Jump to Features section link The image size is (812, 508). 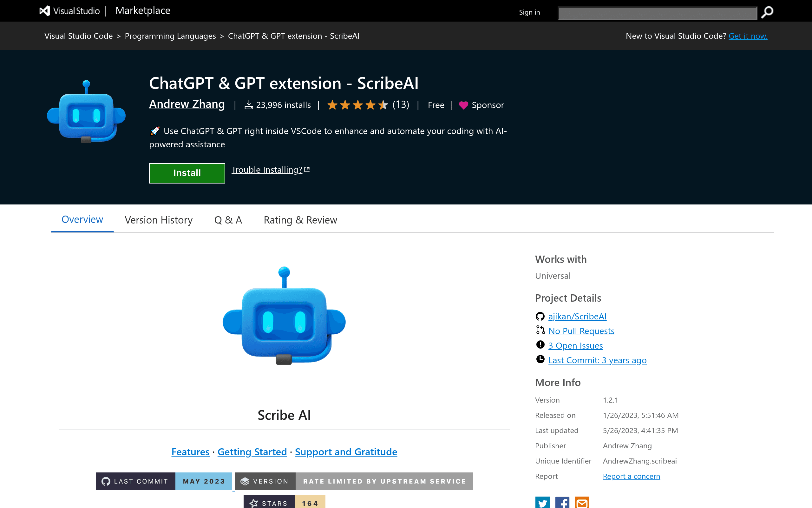click(x=190, y=452)
